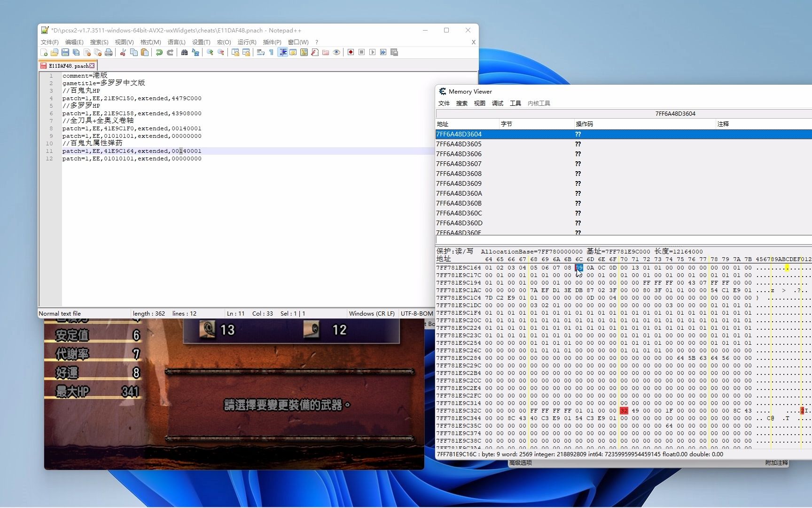Open the 插件(P) menu
This screenshot has height=508, width=812.
(272, 42)
